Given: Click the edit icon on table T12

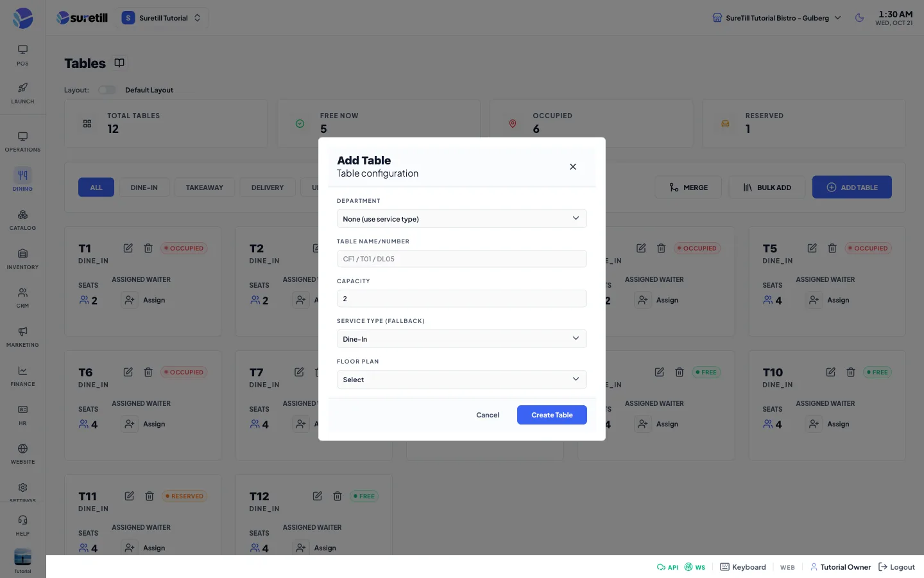Looking at the screenshot, I should (x=317, y=496).
